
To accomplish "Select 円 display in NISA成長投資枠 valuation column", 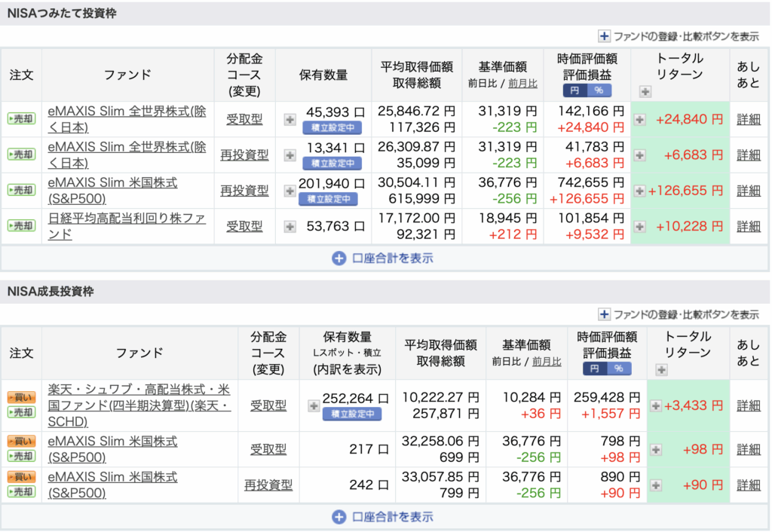I will [x=595, y=368].
